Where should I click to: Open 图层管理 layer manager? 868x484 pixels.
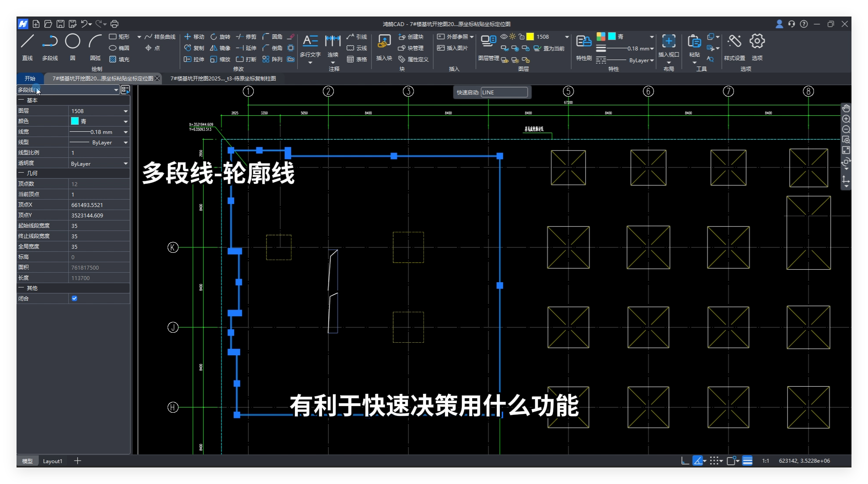click(488, 42)
